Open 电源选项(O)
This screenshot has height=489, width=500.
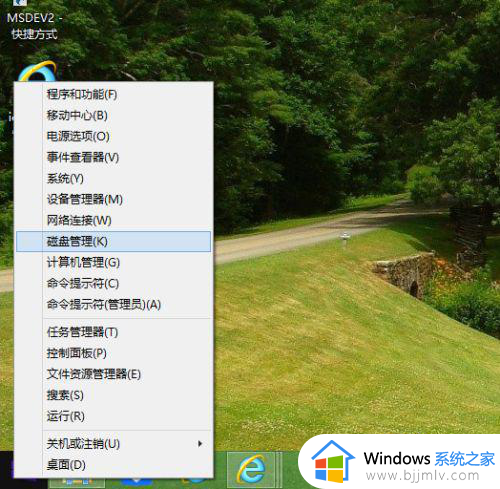113,136
